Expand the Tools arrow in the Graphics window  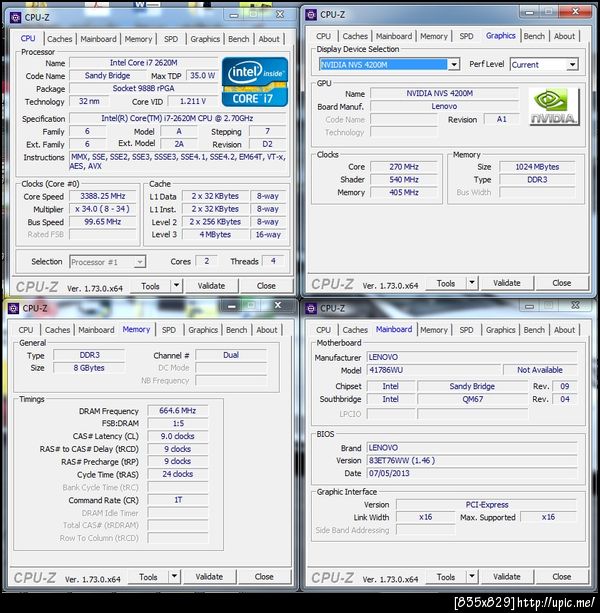click(x=472, y=283)
